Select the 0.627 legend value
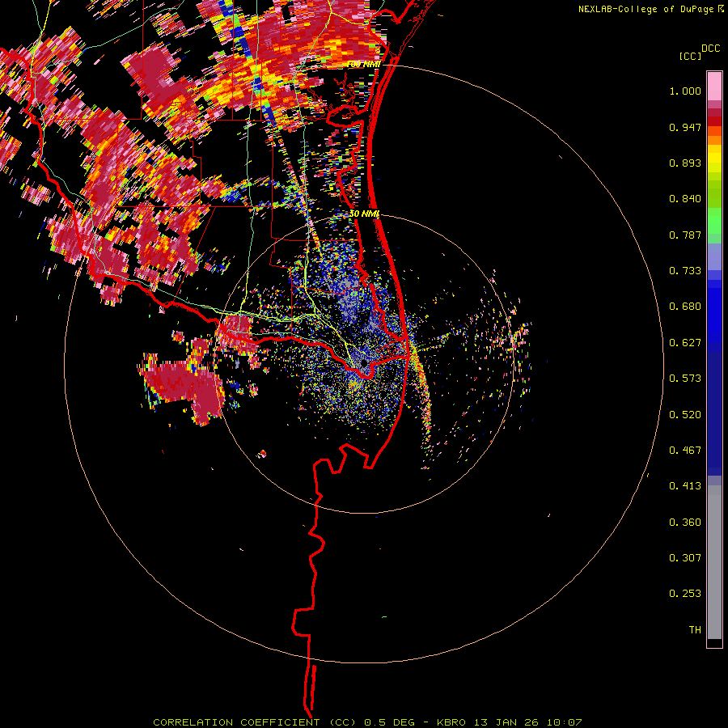The height and width of the screenshot is (728, 728). (685, 343)
